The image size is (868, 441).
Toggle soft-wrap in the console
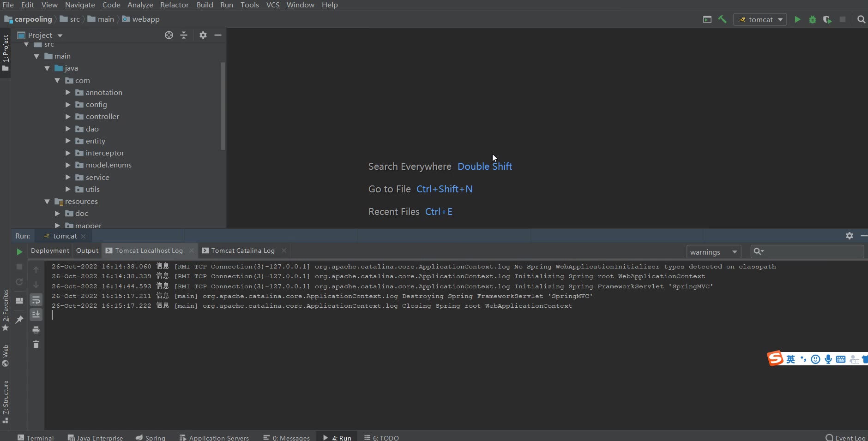[36, 300]
